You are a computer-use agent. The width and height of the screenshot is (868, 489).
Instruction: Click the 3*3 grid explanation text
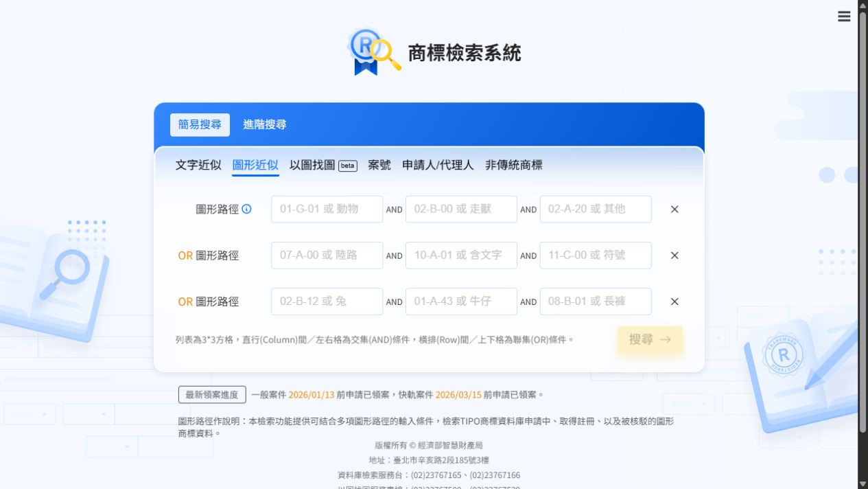(375, 339)
